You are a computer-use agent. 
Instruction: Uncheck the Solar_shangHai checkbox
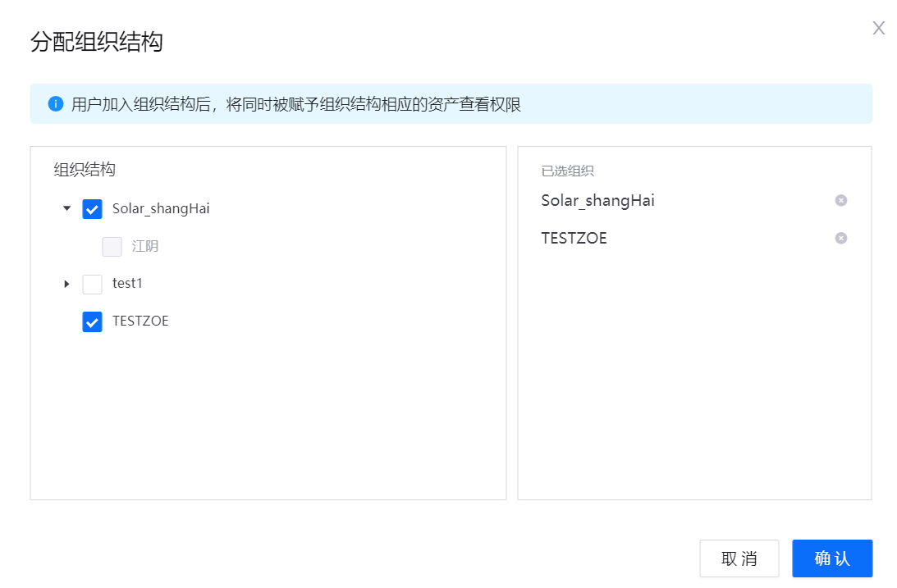(93, 209)
